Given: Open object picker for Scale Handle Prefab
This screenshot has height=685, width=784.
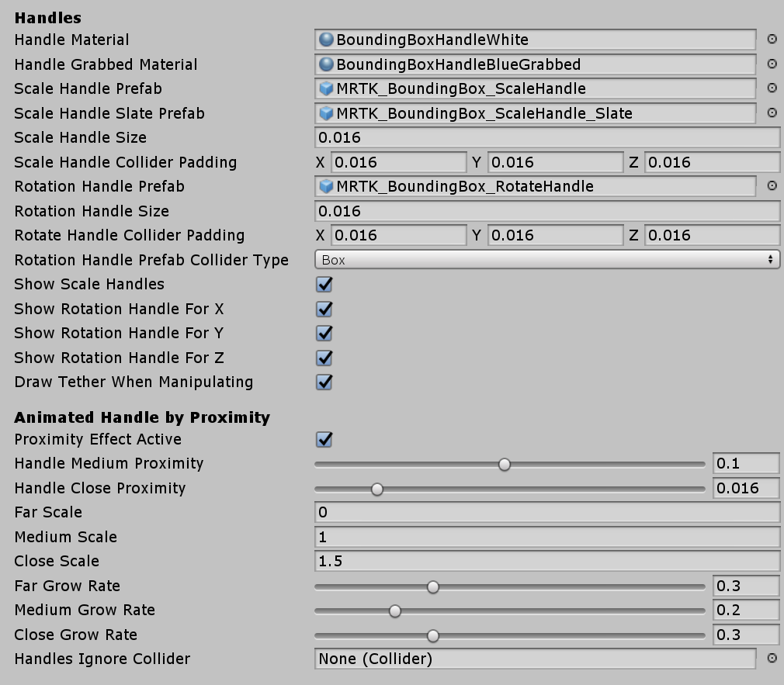Looking at the screenshot, I should [772, 88].
